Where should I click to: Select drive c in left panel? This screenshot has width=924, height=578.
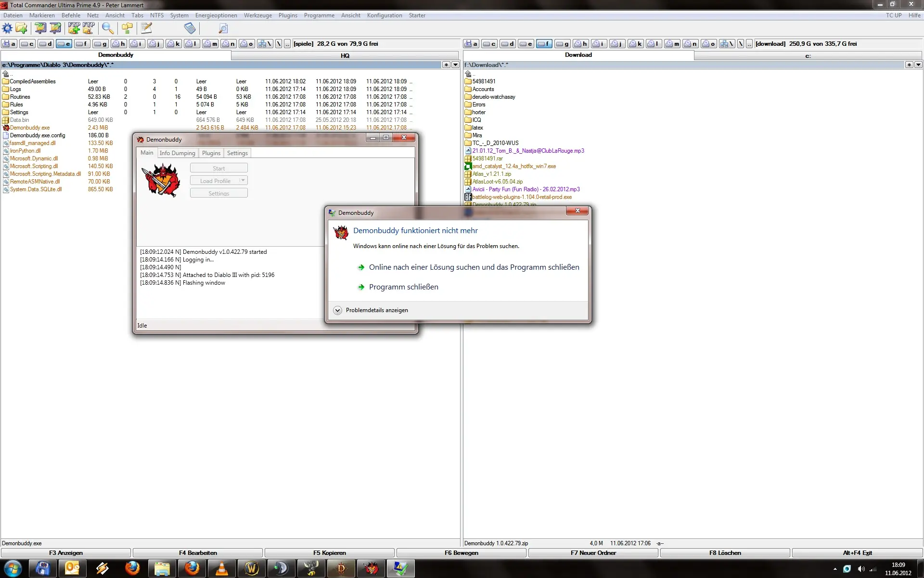pyautogui.click(x=27, y=44)
